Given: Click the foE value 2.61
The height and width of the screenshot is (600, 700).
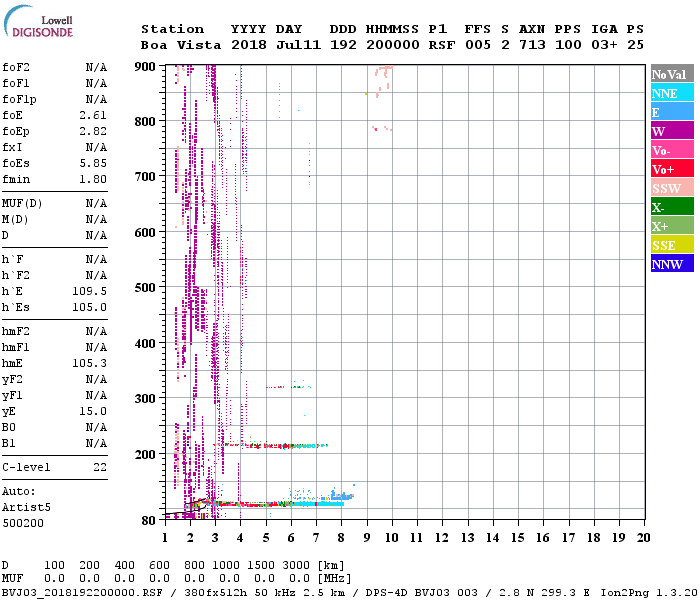Looking at the screenshot, I should point(93,115).
